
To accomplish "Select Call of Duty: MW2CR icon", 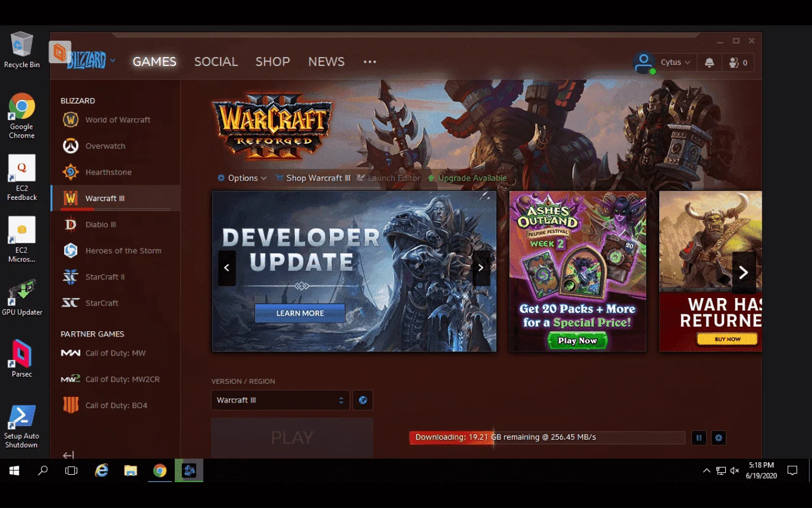I will click(70, 379).
